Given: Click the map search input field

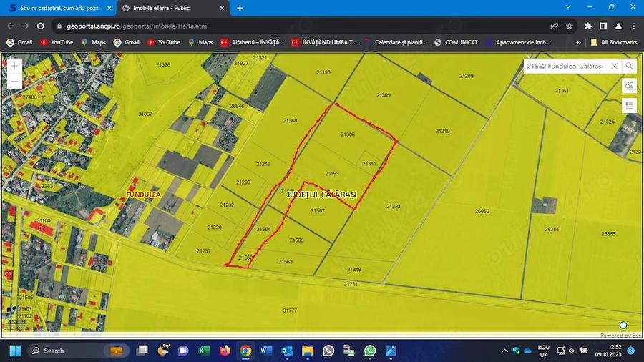Looking at the screenshot, I should point(565,66).
